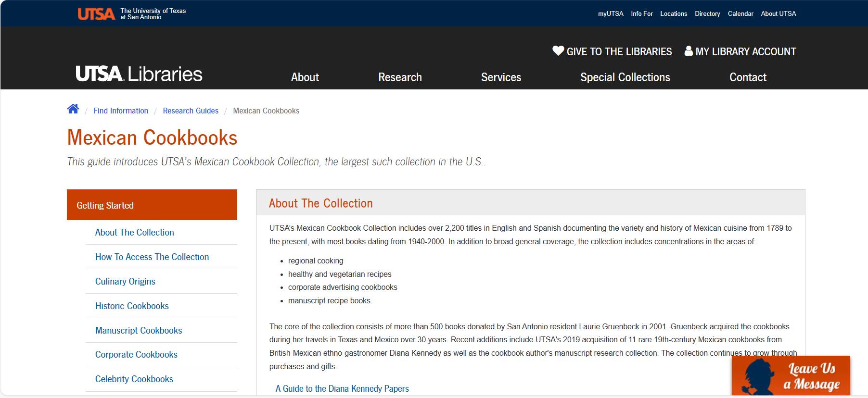Open Culinary Origins sidebar link
The width and height of the screenshot is (868, 398).
click(125, 281)
